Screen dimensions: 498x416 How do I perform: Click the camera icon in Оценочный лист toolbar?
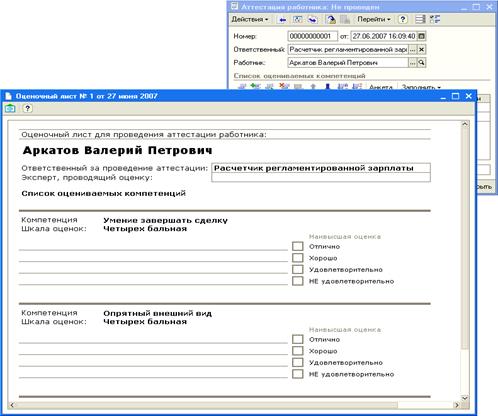point(10,108)
